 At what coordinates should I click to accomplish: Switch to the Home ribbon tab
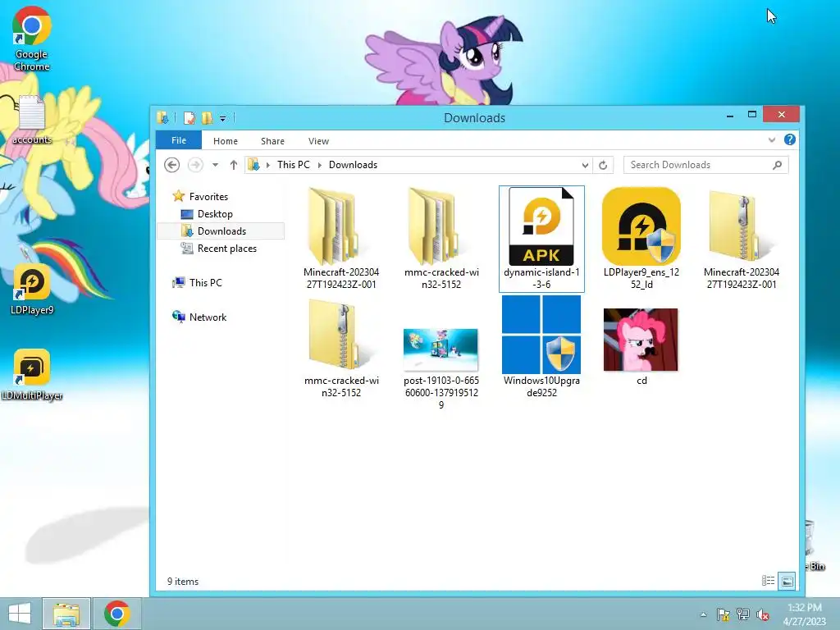(226, 141)
